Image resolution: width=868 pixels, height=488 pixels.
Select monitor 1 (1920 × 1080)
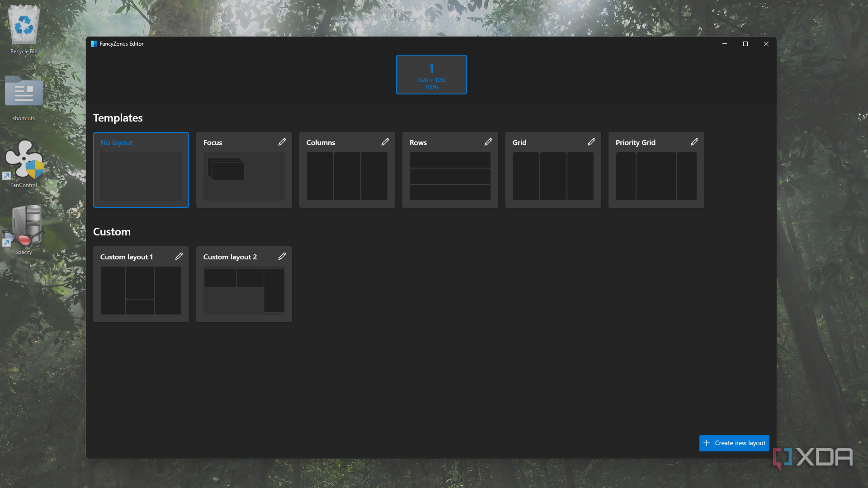tap(431, 75)
